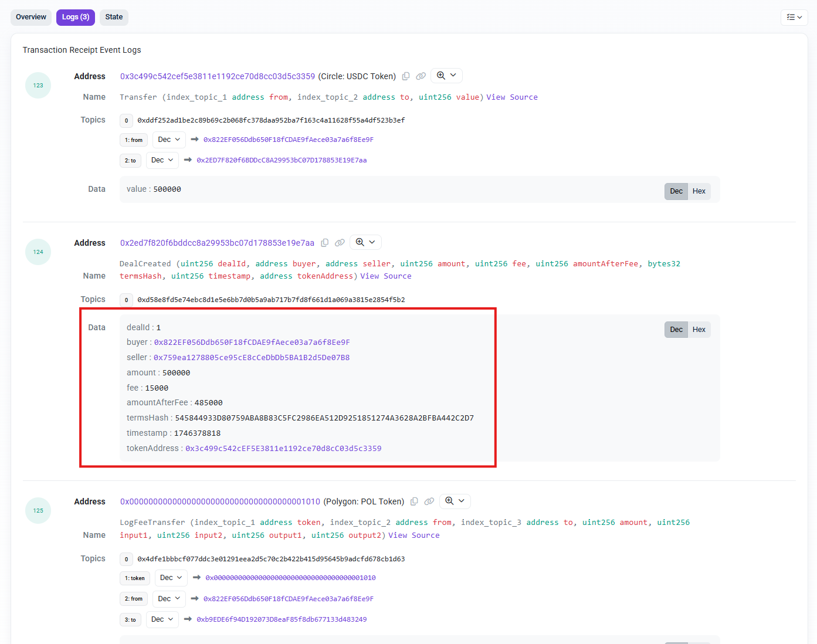Open View Source link for Transfer event

point(511,97)
